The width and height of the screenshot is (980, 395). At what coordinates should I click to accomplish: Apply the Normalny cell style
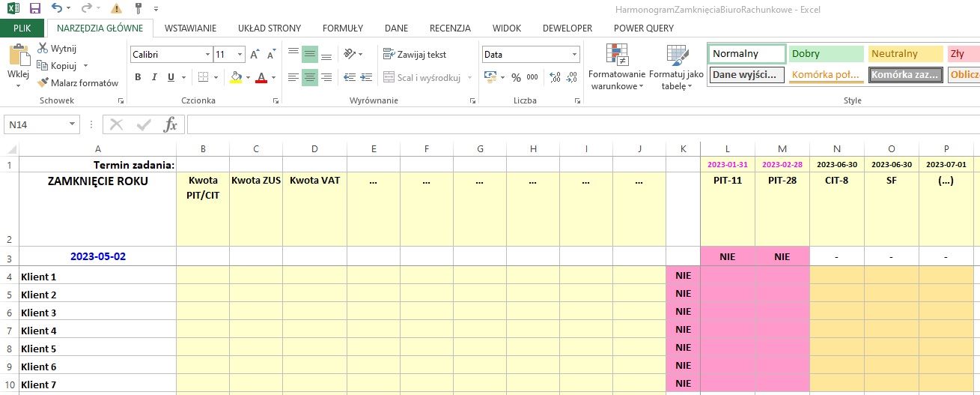(x=746, y=54)
